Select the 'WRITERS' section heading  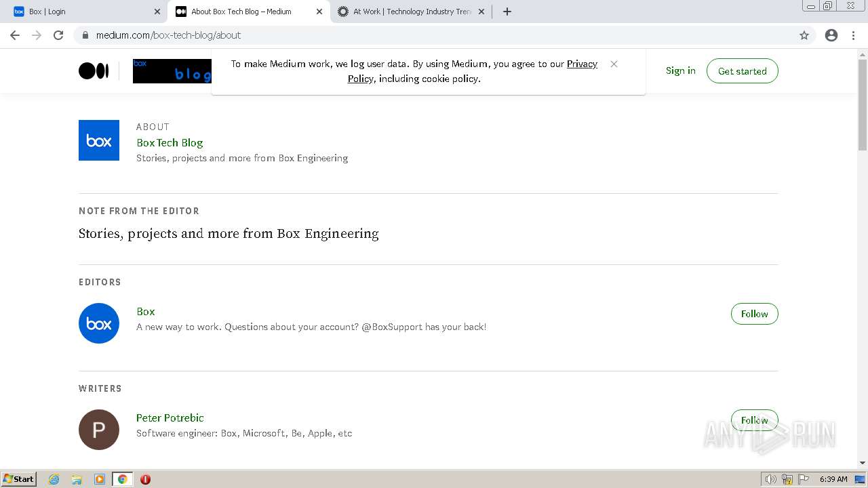click(100, 388)
